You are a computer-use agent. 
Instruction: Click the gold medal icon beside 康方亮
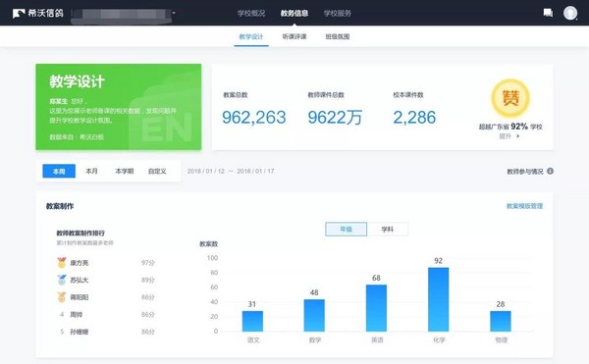[62, 263]
